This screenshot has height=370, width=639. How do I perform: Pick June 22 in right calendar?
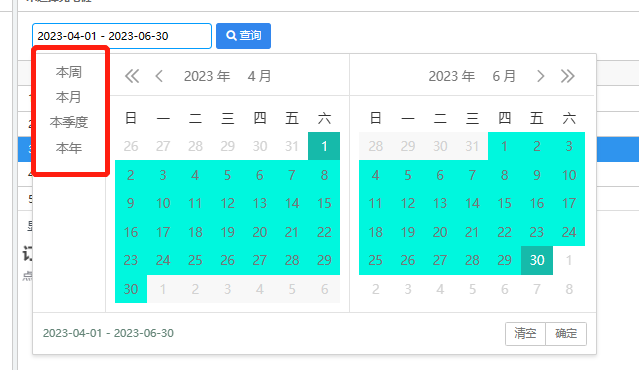point(505,232)
